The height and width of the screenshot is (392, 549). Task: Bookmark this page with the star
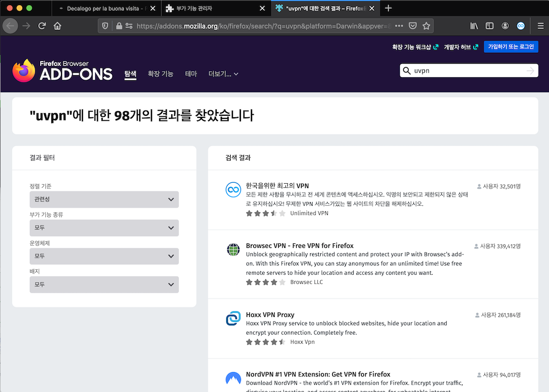[426, 26]
